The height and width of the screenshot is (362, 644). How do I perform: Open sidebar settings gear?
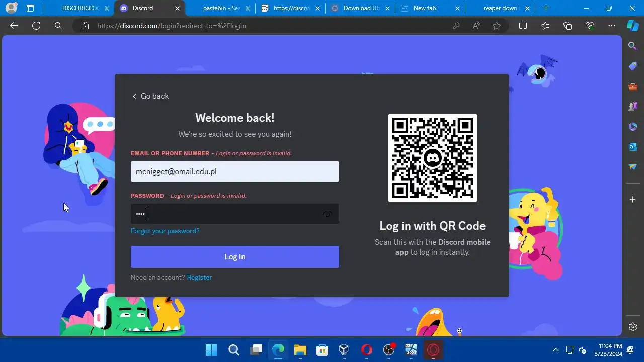pyautogui.click(x=633, y=327)
